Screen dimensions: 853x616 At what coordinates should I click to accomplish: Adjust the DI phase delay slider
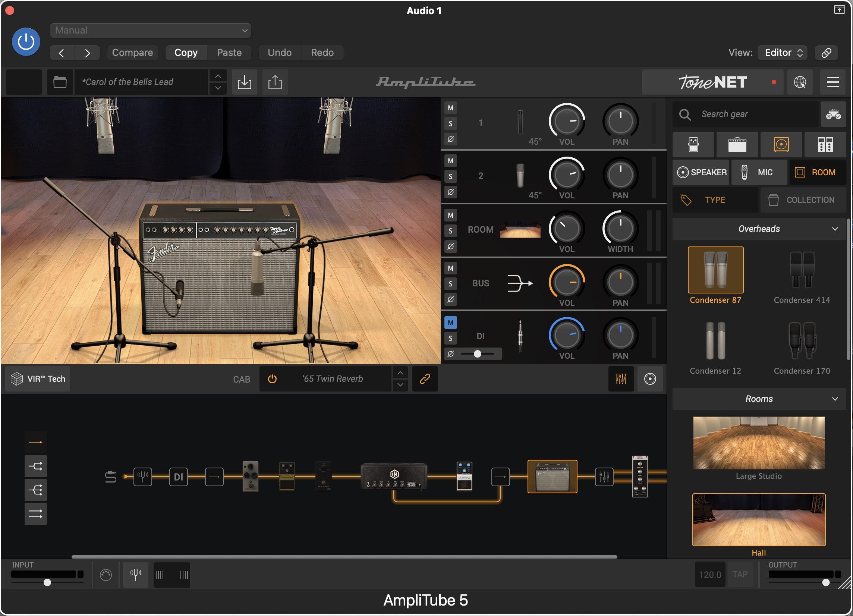coord(478,354)
